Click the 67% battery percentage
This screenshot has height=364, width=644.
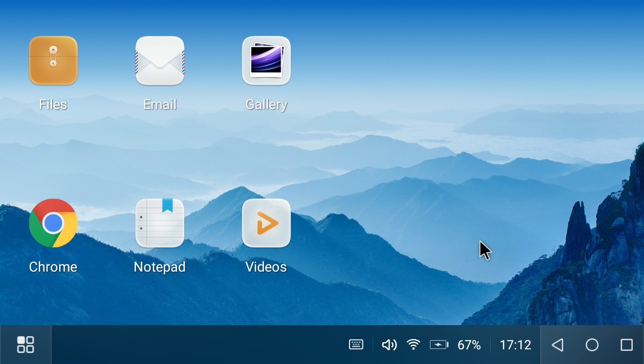click(469, 345)
